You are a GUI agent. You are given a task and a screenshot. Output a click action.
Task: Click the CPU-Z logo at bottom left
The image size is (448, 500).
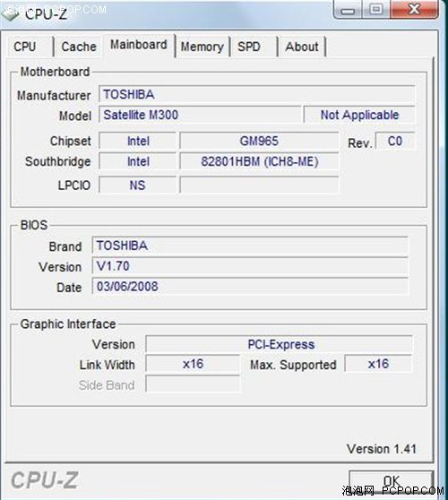45,480
